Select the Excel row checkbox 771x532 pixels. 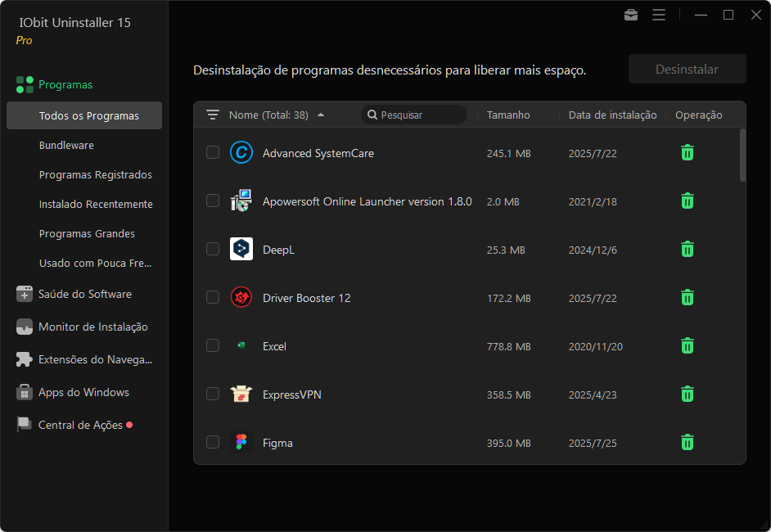pyautogui.click(x=213, y=346)
